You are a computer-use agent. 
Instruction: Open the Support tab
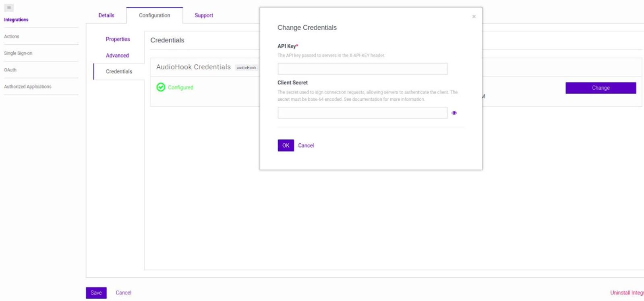click(203, 15)
